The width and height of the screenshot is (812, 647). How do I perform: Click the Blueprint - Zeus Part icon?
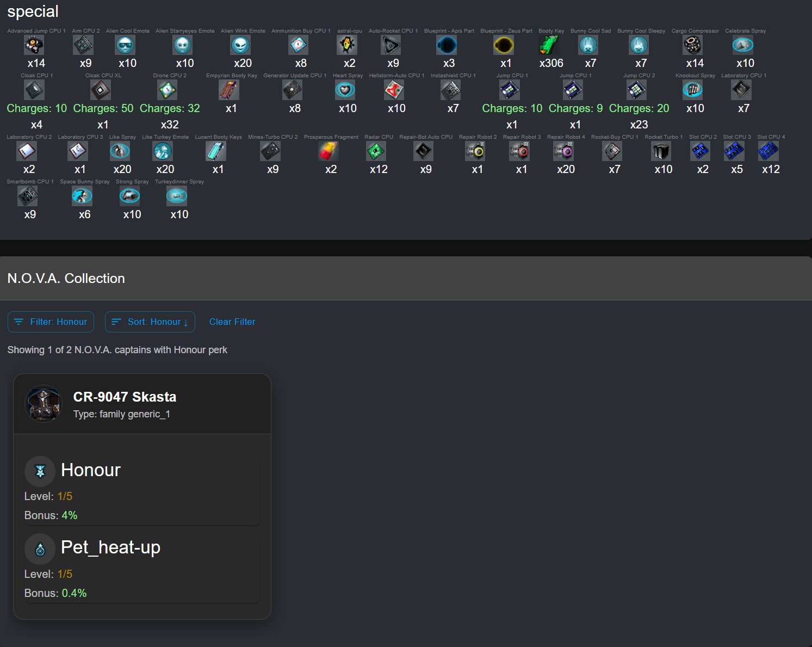504,45
